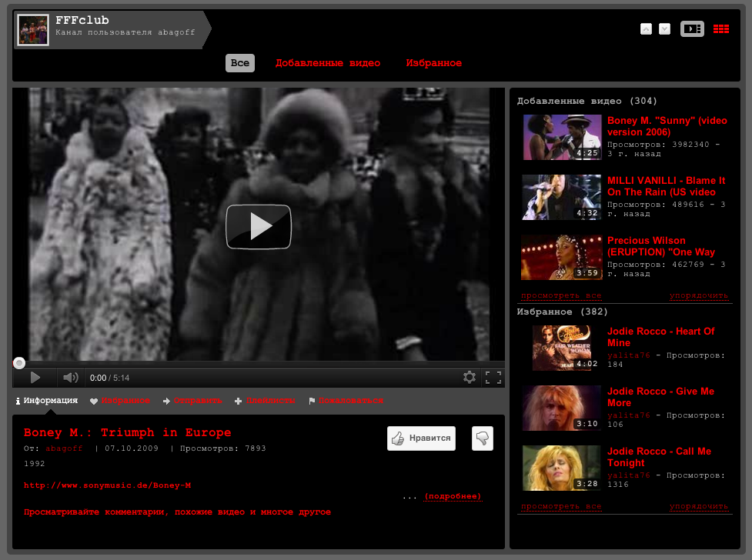Click the Просмотров: 7893 view count

[x=223, y=448]
